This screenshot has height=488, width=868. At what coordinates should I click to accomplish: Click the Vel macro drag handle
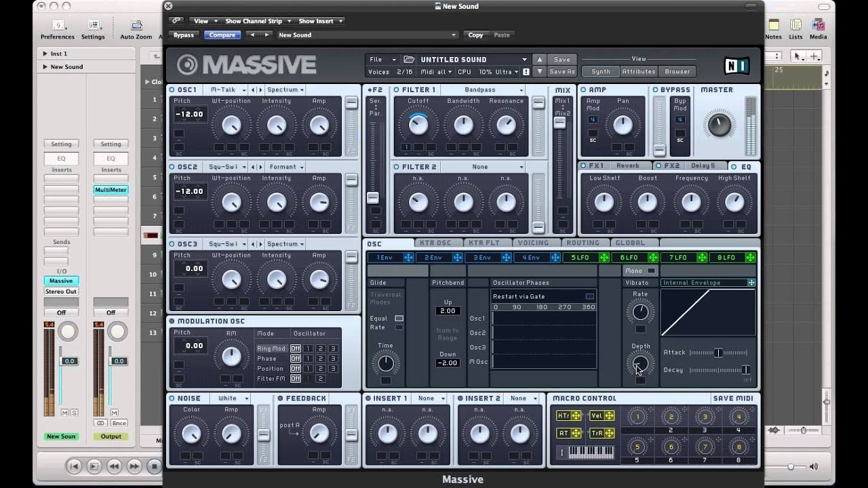609,415
